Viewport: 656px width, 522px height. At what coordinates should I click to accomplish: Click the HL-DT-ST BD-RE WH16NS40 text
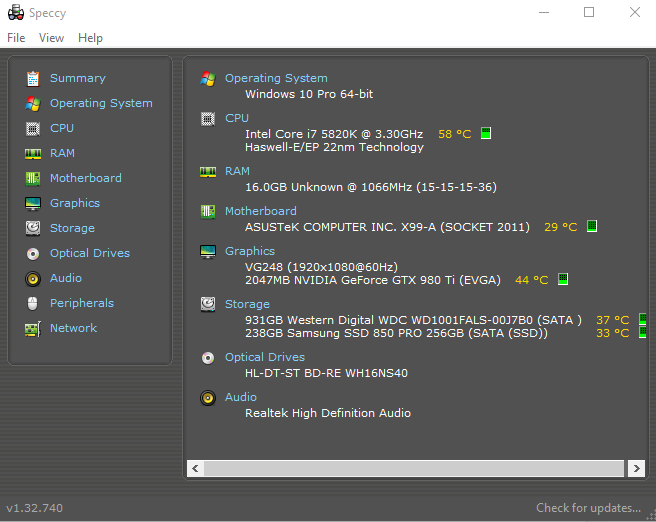coord(326,373)
